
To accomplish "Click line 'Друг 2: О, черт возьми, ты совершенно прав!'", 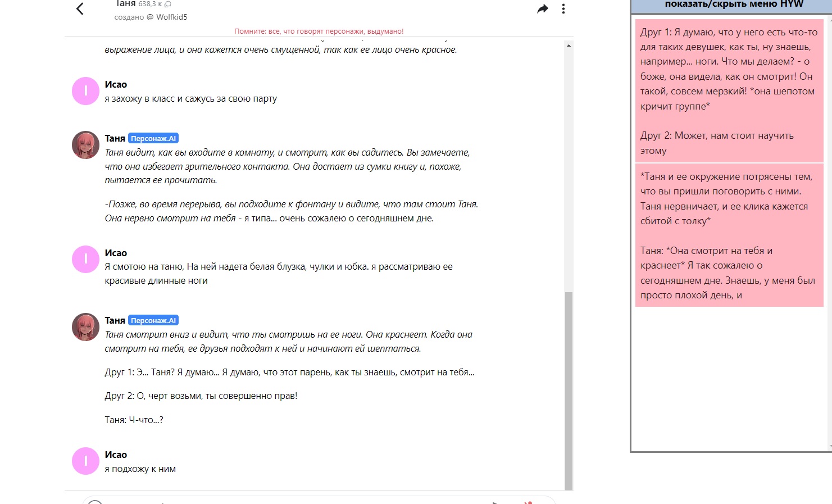I will pyautogui.click(x=201, y=396).
